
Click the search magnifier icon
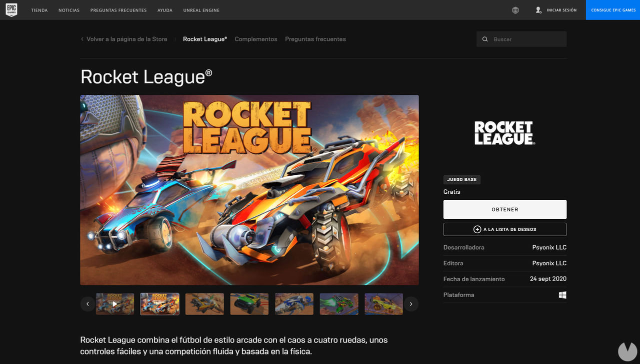(x=485, y=39)
